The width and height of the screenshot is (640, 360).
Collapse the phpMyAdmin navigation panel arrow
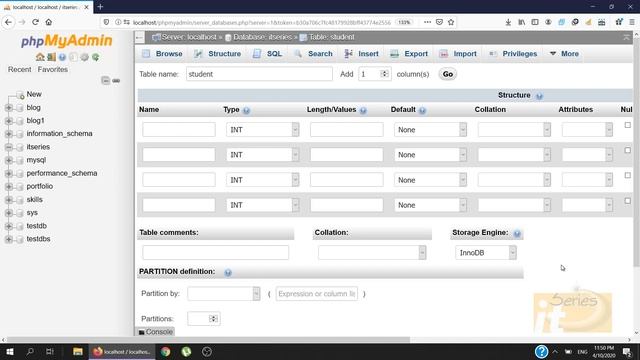pyautogui.click(x=139, y=38)
